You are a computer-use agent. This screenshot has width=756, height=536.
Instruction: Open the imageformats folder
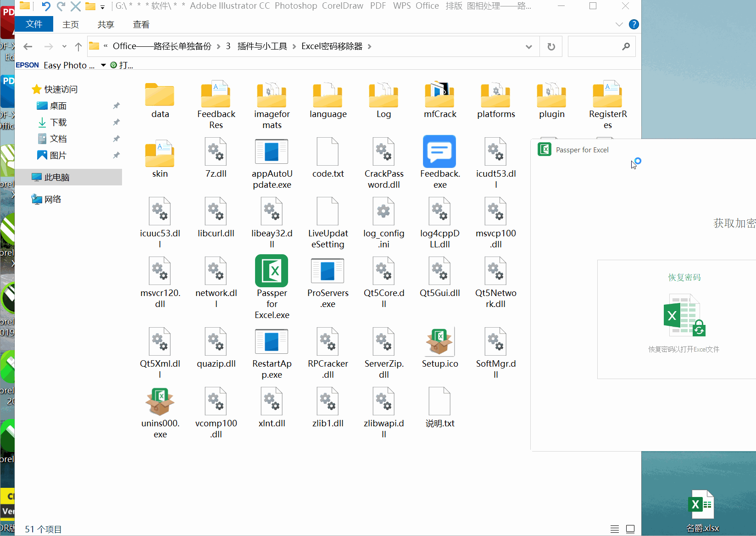(272, 105)
